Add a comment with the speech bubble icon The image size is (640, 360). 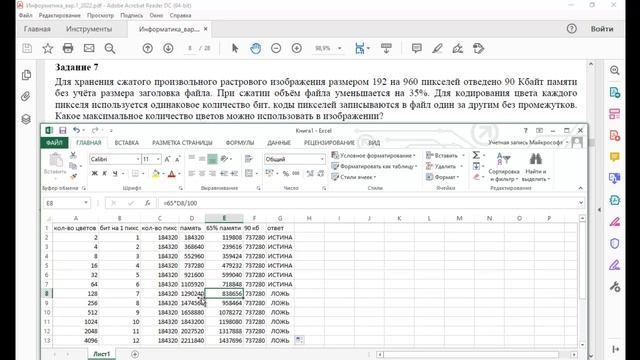click(x=416, y=48)
